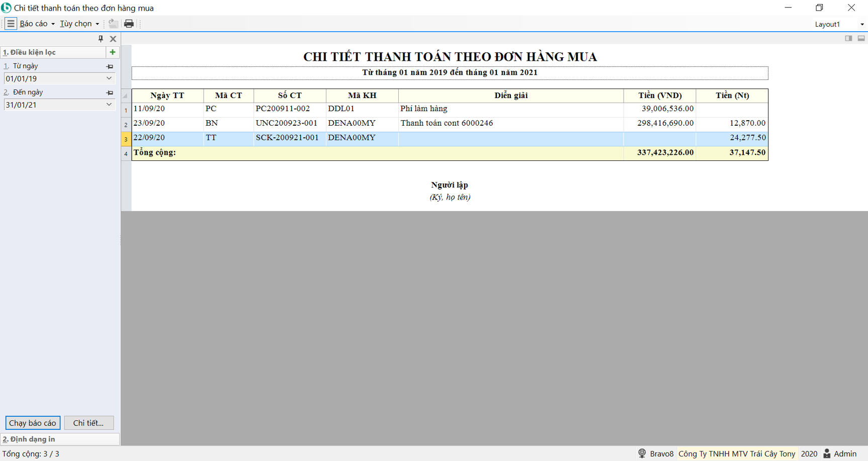Open the Báo cáo menu
Image resolution: width=868 pixels, height=461 pixels.
tap(37, 24)
